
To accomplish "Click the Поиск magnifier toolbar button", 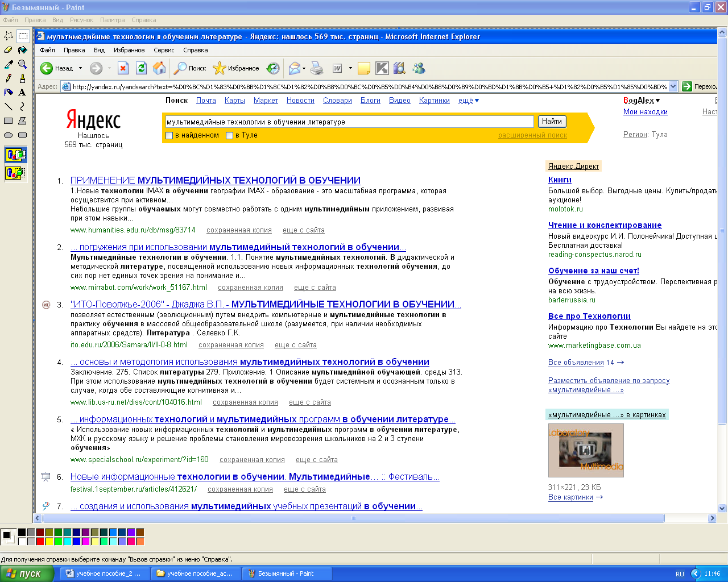I will tap(191, 68).
